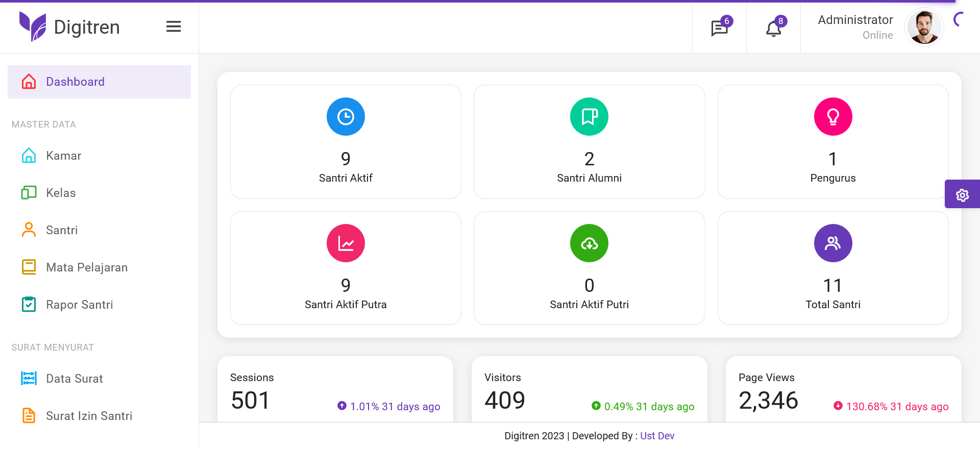The width and height of the screenshot is (980, 449).
Task: Click the Online status text
Action: (x=878, y=35)
